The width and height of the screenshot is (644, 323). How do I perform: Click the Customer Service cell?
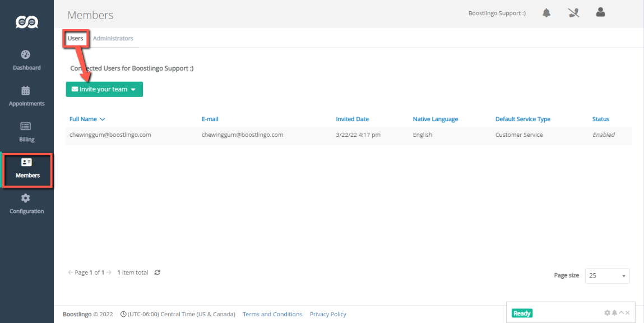[x=519, y=135]
